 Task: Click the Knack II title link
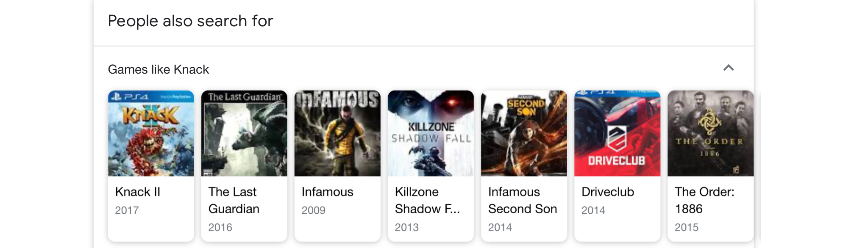point(138,192)
